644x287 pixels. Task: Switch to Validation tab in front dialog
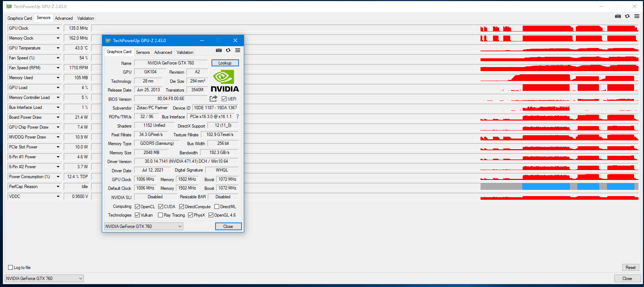pyautogui.click(x=185, y=52)
